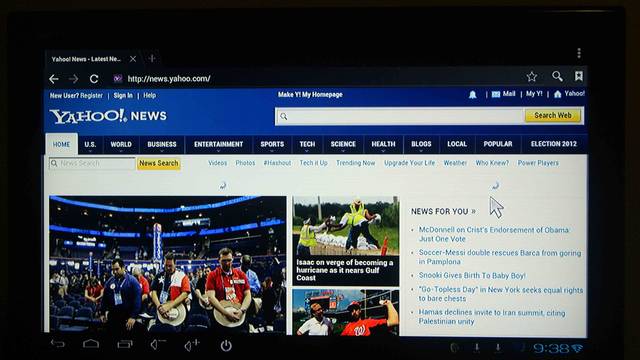Screen dimensions: 640x360
Task: Open browser overflow menu (three dots)
Action: [579, 53]
